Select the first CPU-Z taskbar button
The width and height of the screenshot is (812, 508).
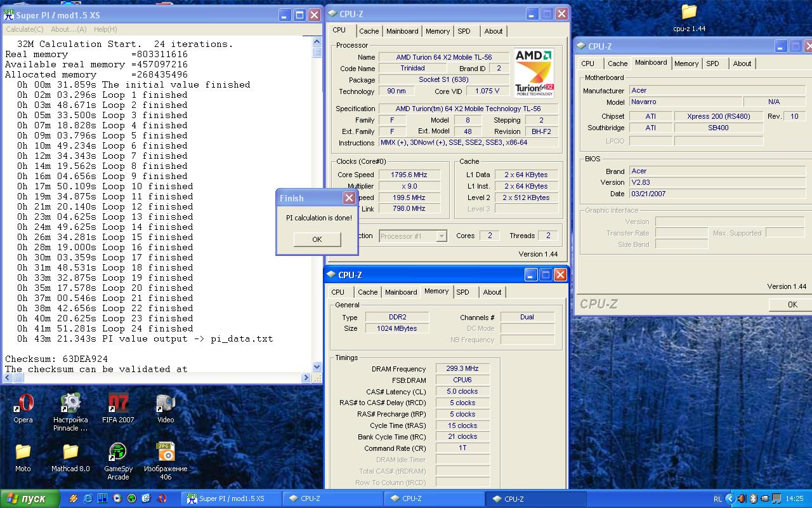click(331, 498)
